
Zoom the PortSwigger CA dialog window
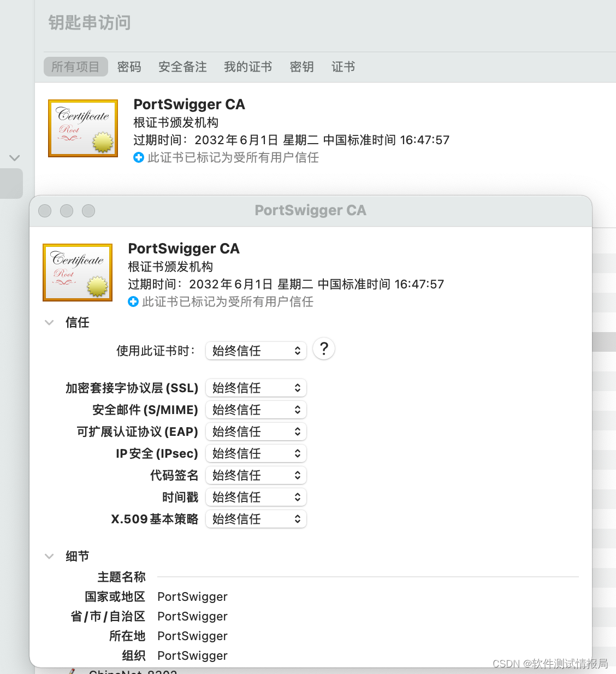[88, 211]
